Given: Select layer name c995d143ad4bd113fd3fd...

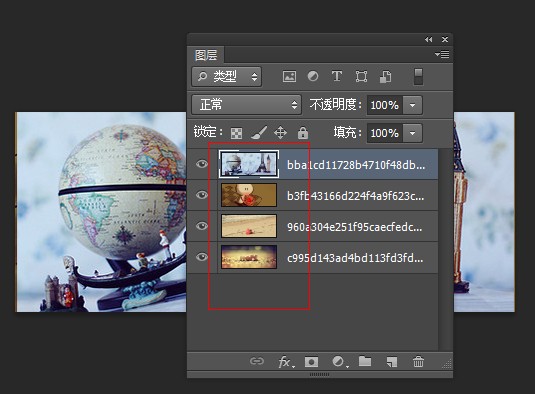Looking at the screenshot, I should click(355, 258).
